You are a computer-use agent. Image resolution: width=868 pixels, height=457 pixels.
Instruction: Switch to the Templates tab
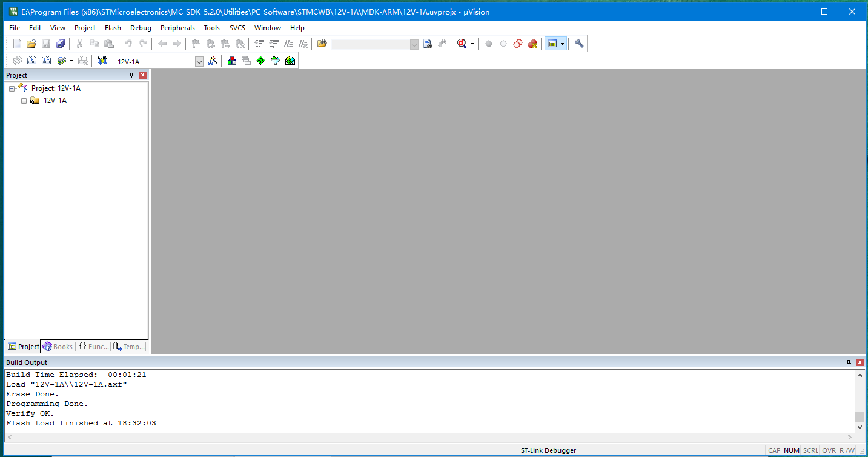click(129, 347)
